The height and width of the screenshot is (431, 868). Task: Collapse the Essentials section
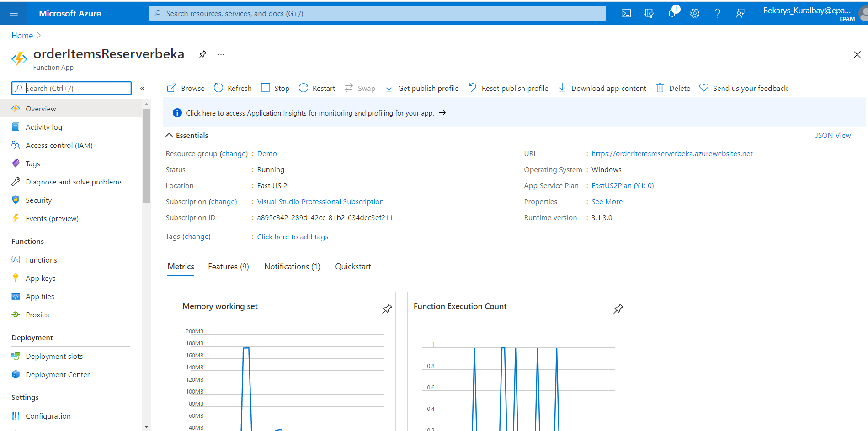[x=169, y=135]
